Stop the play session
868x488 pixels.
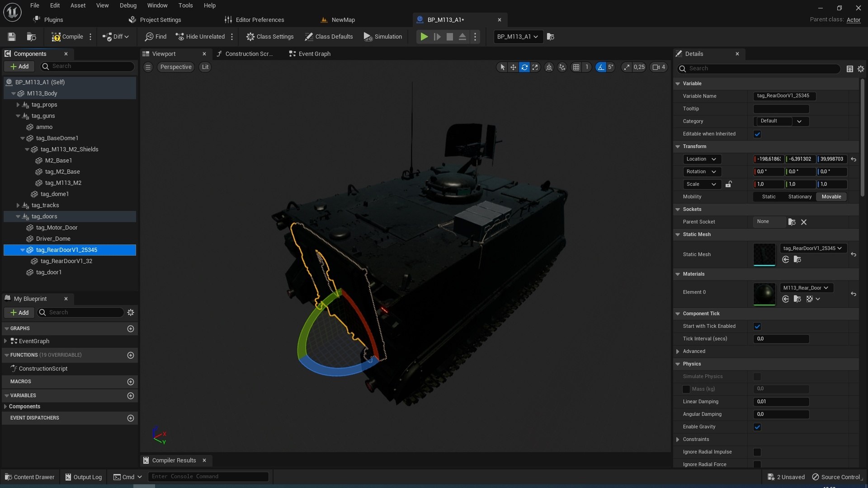pos(450,37)
